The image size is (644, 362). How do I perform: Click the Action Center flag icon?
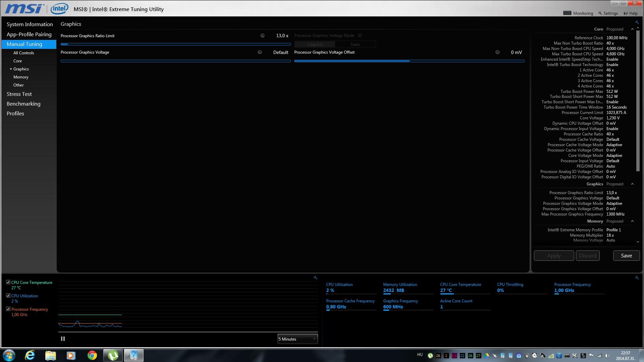click(x=591, y=356)
